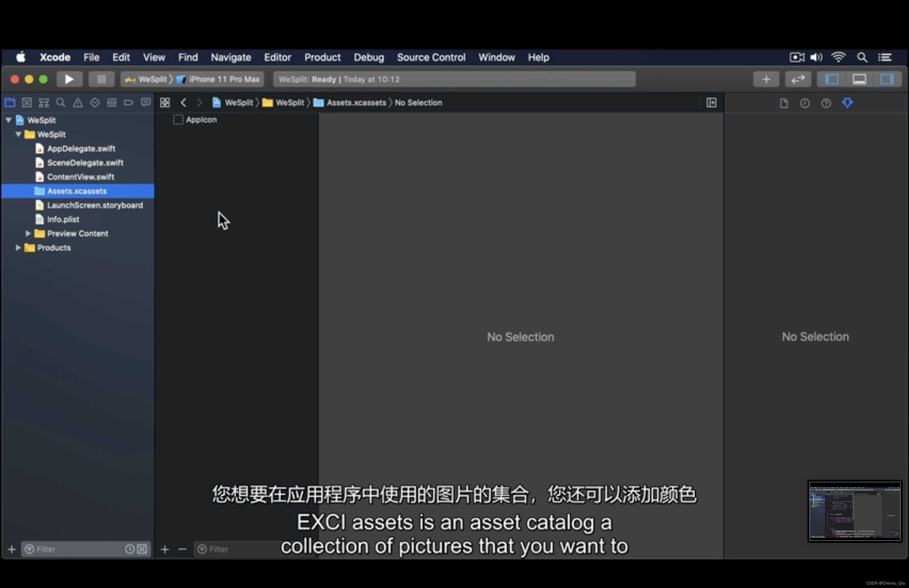Open Notification Center list icon
Screen dimensions: 909x588
(885, 57)
